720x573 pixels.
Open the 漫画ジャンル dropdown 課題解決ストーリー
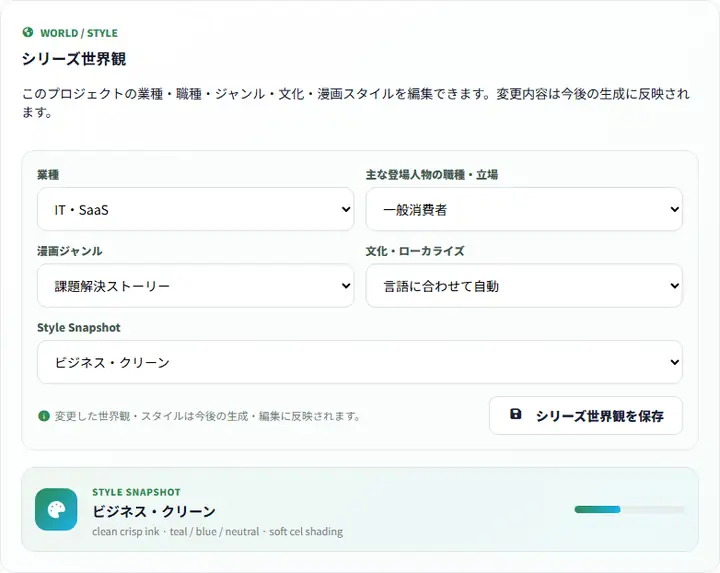[196, 286]
